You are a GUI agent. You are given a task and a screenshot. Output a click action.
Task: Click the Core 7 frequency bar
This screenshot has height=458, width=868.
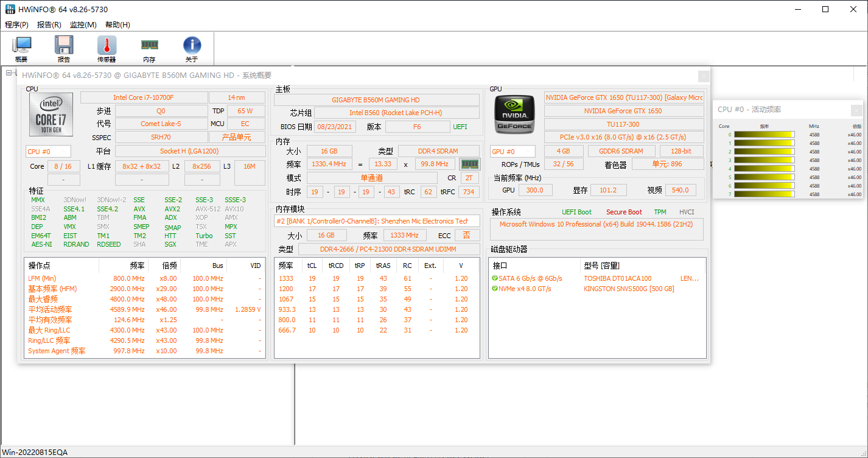click(x=764, y=194)
